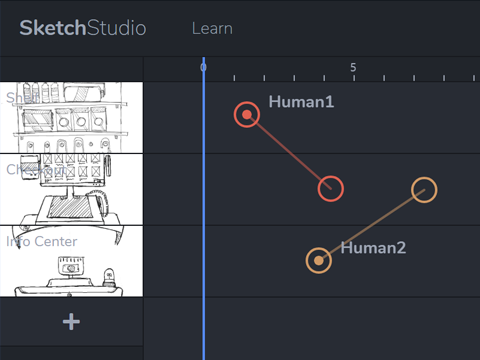Click the Human2 label

373,248
